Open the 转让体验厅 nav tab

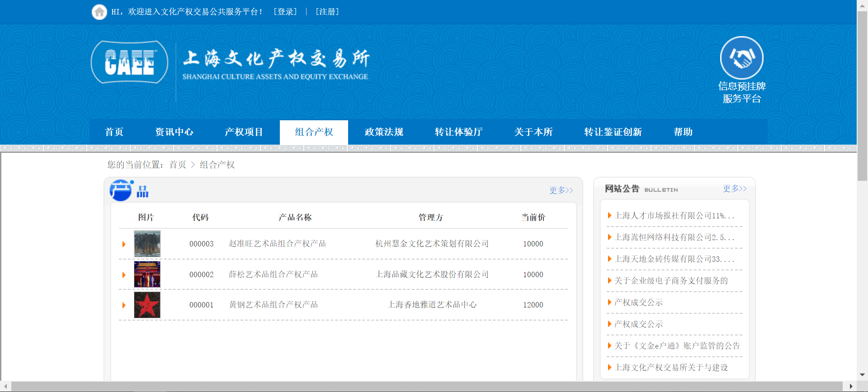pyautogui.click(x=458, y=132)
